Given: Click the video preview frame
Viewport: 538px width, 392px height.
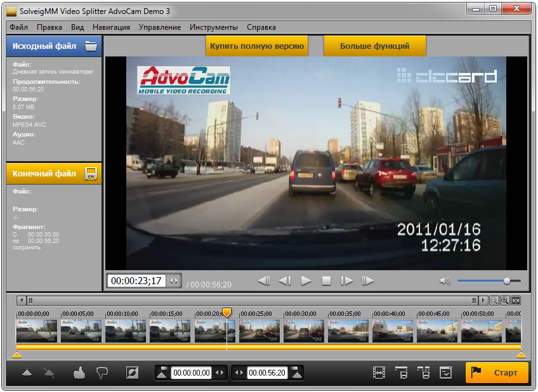Looking at the screenshot, I should coord(316,163).
